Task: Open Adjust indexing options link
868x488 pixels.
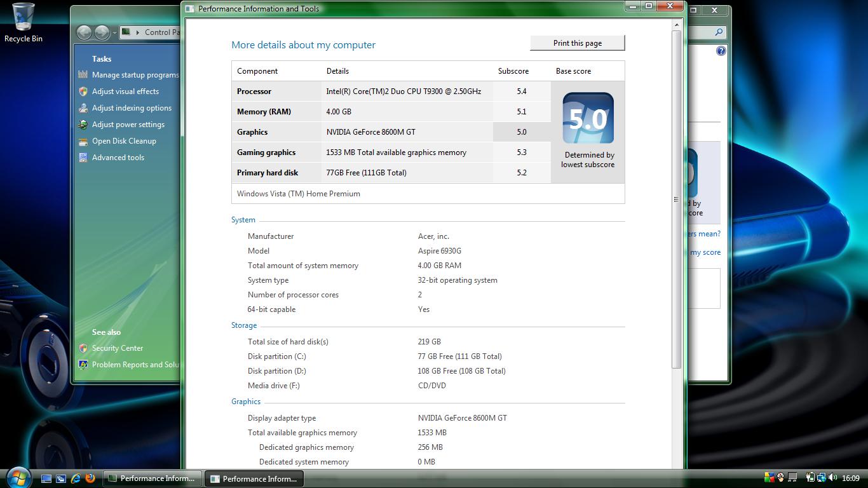Action: click(x=132, y=108)
